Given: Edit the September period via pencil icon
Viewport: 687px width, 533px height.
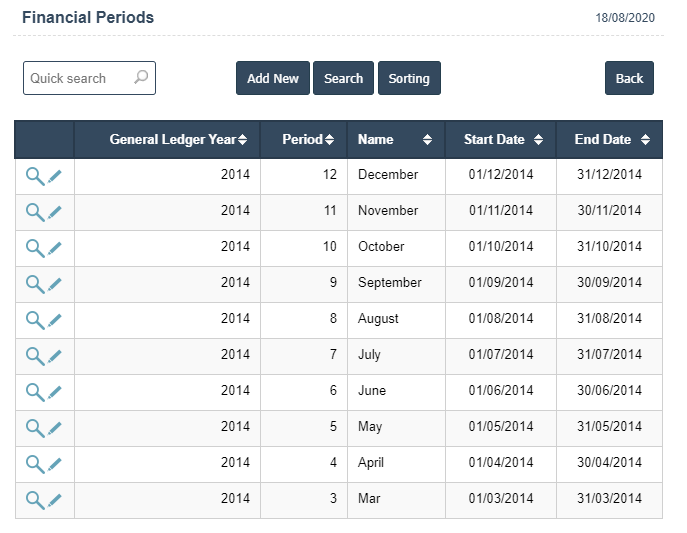Looking at the screenshot, I should pyautogui.click(x=55, y=284).
